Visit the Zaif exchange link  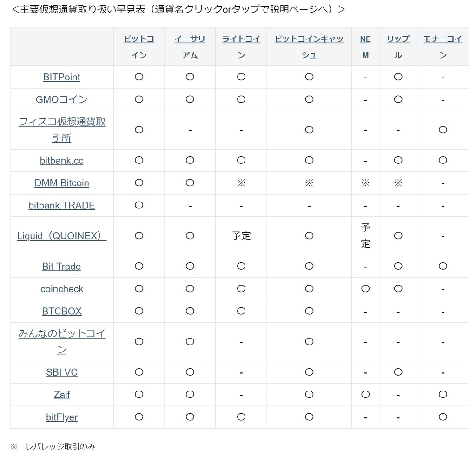pyautogui.click(x=62, y=394)
